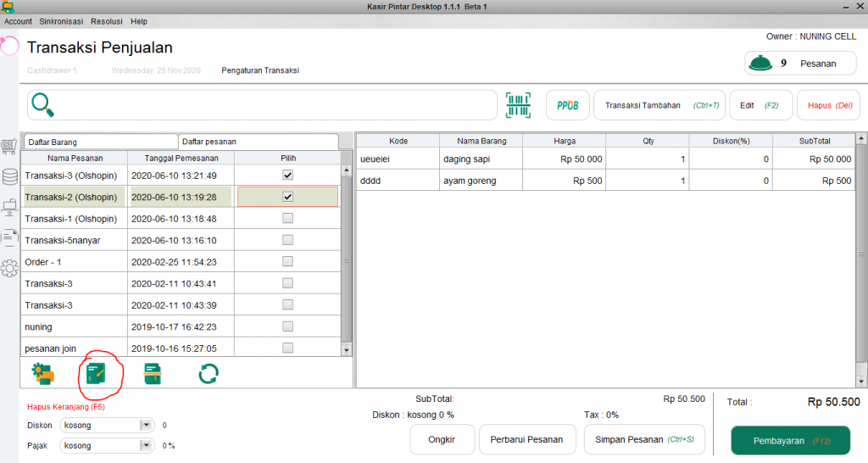Check Pilih for Transaksi-1 (Olshopin)
This screenshot has width=868, height=463.
click(x=288, y=218)
